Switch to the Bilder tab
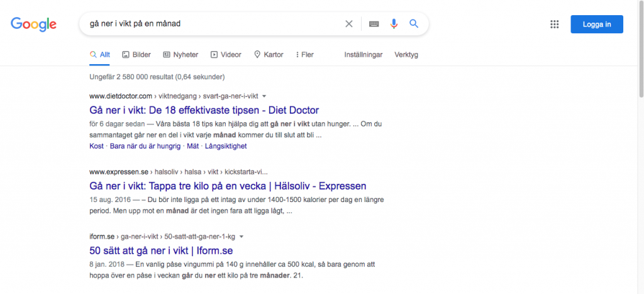Screen dimensions: 644x294 tap(136, 55)
